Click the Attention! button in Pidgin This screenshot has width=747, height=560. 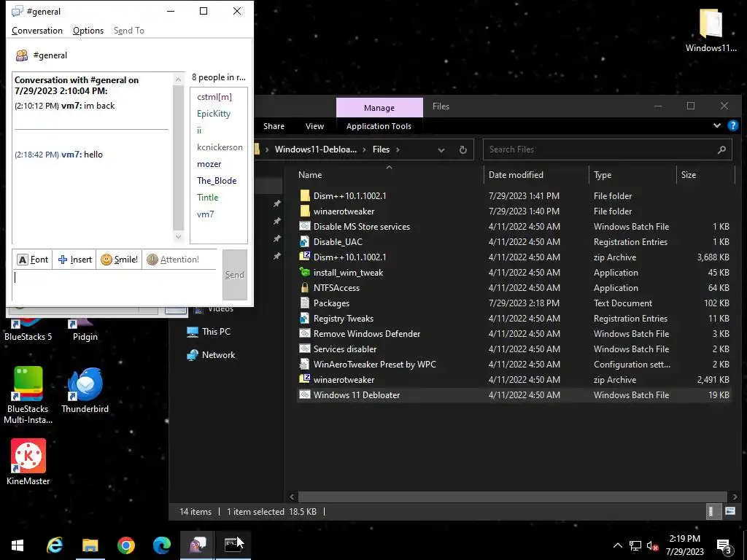tap(172, 260)
